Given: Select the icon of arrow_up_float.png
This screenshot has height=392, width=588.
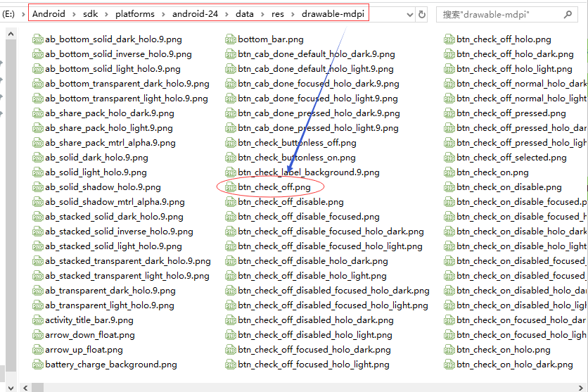Looking at the screenshot, I should pyautogui.click(x=38, y=350).
